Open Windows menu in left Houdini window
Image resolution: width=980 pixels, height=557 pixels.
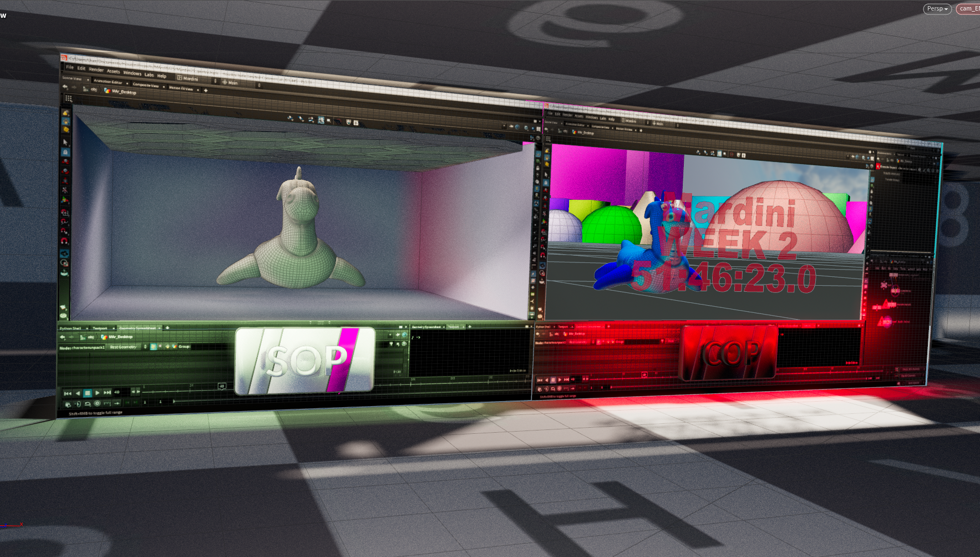pyautogui.click(x=133, y=73)
